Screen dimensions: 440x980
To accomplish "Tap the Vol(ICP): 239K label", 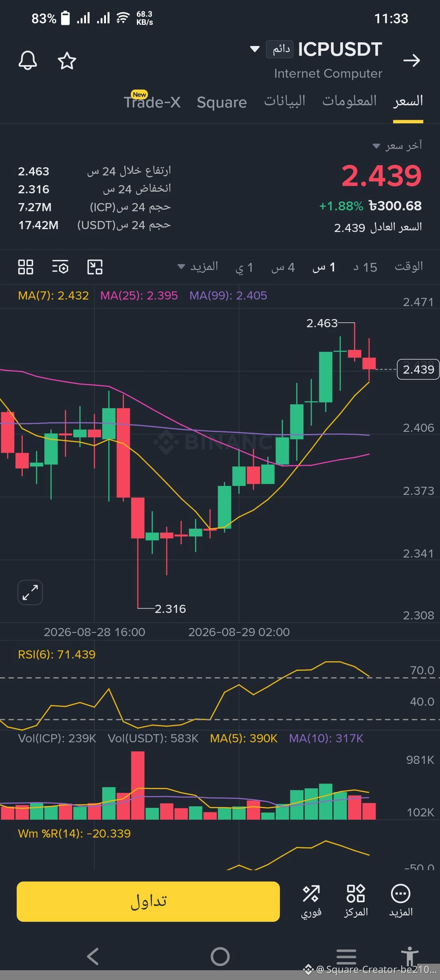I will (57, 738).
